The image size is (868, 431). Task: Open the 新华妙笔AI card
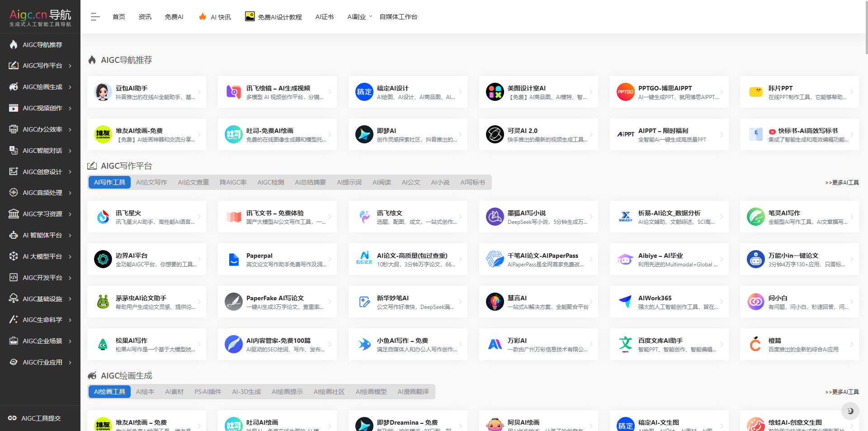click(408, 302)
